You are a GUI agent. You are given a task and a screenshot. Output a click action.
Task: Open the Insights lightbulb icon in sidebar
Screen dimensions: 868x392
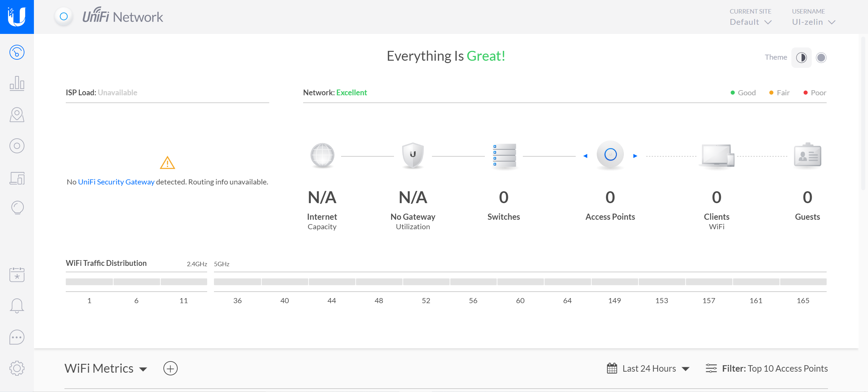coord(17,208)
